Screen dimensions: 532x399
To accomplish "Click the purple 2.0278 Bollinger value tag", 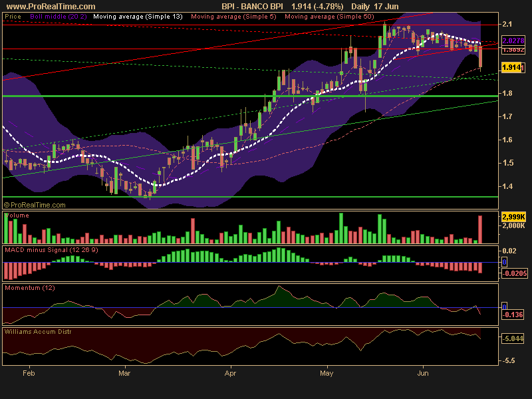I will point(513,41).
